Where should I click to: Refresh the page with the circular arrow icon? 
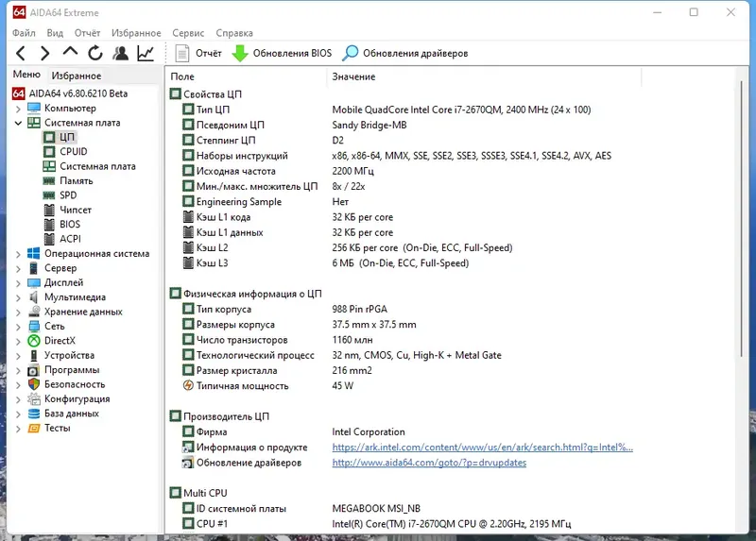(95, 53)
